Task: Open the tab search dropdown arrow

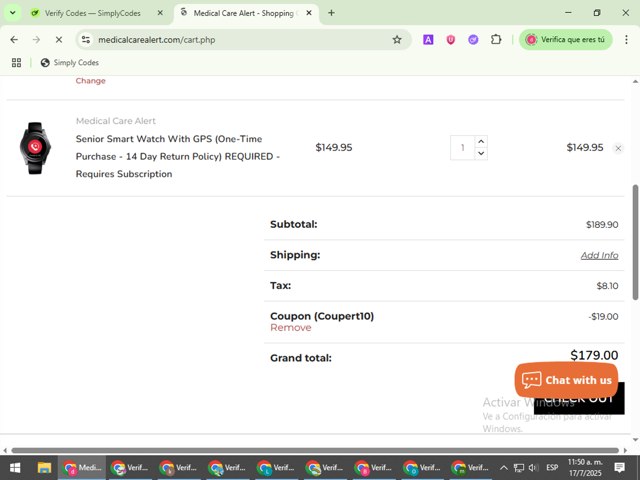Action: [x=13, y=13]
